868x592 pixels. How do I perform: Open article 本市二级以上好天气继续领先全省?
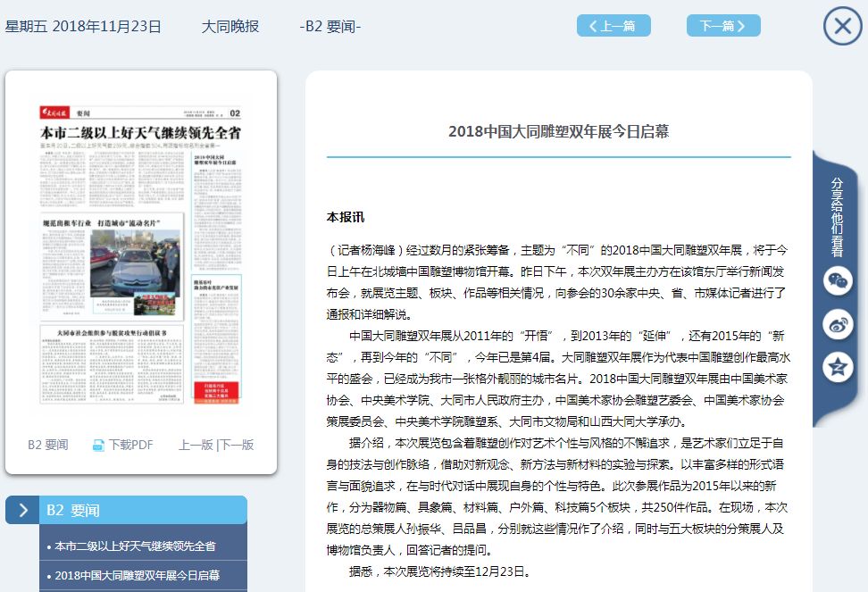(x=135, y=546)
